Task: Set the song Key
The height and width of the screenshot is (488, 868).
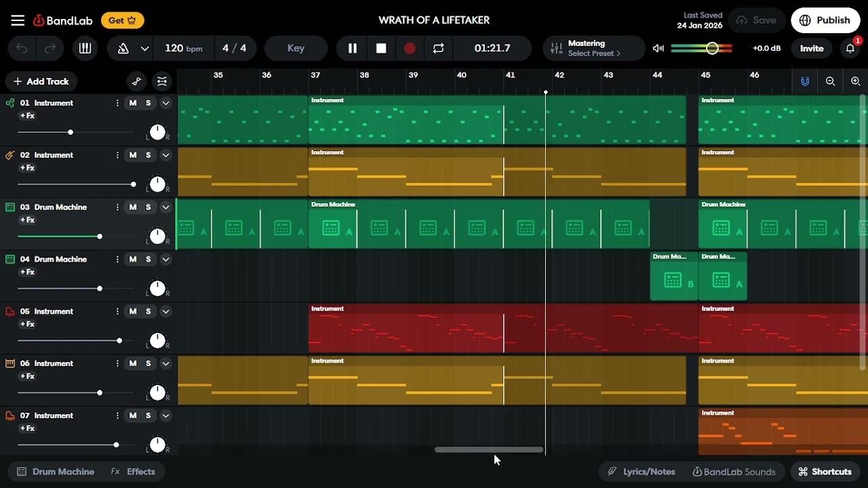Action: 296,48
